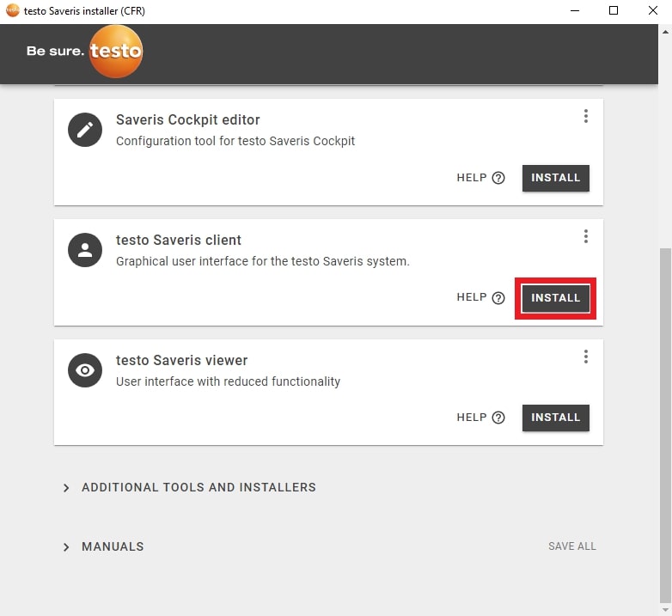Viewport: 672px width, 616px height.
Task: Install the Saveris Cockpit editor
Action: 555,178
